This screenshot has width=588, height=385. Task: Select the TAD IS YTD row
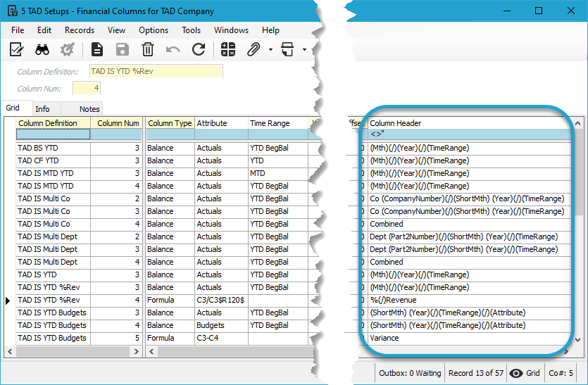click(53, 274)
